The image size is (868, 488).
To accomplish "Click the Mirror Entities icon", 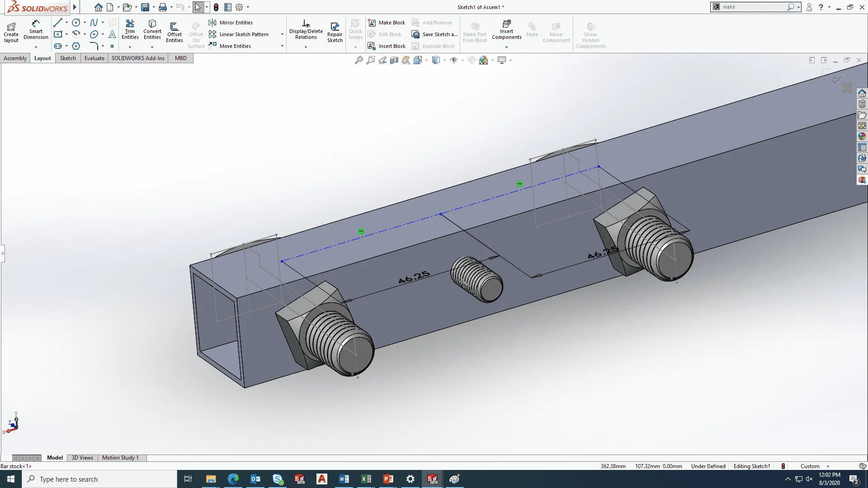I will 212,23.
